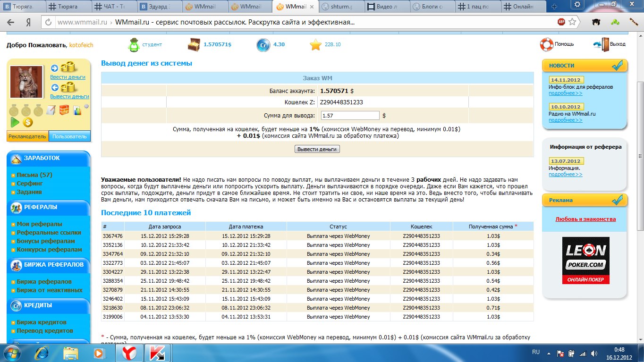Click the bar chart statistics icon
644x362 pixels.
point(77,110)
